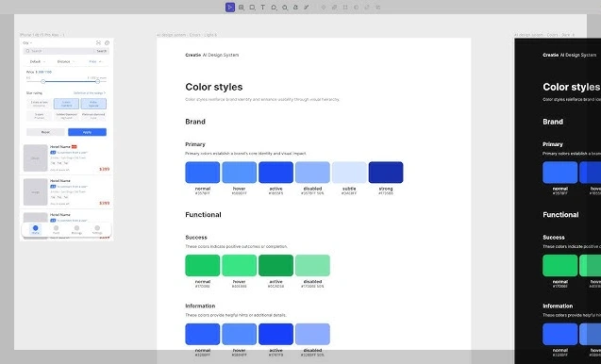Image resolution: width=601 pixels, height=364 pixels.
Task: Click the Reset button in the mockup
Action: [45, 132]
